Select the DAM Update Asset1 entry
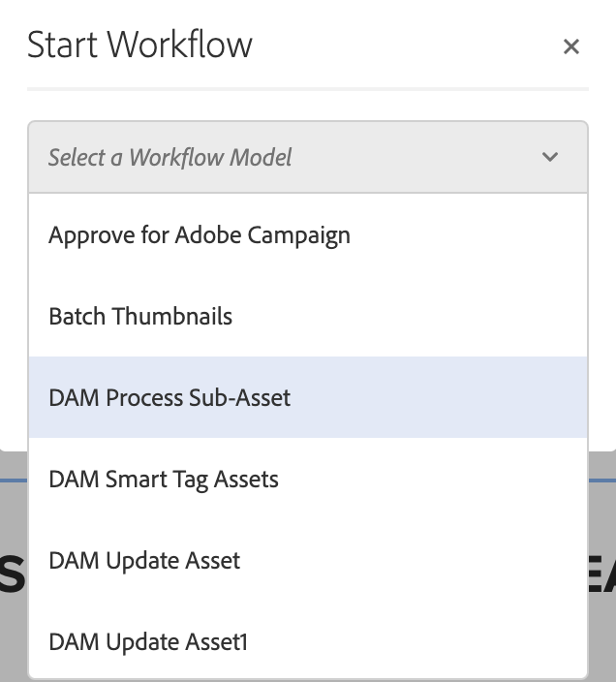616x682 pixels. 148,642
